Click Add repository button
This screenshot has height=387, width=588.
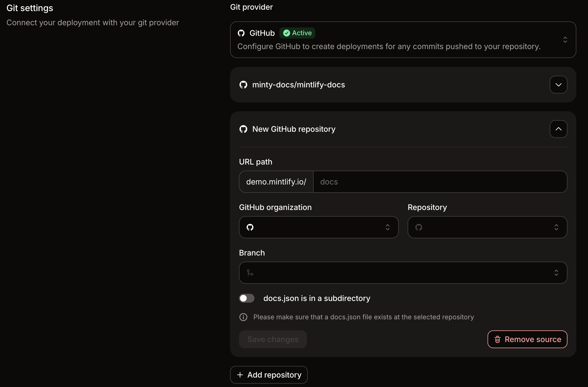(269, 375)
